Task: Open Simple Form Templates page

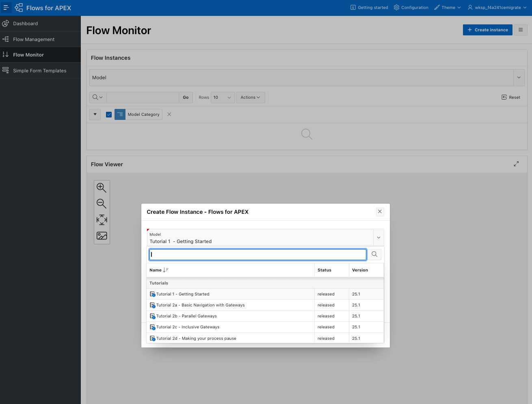Action: [x=39, y=71]
